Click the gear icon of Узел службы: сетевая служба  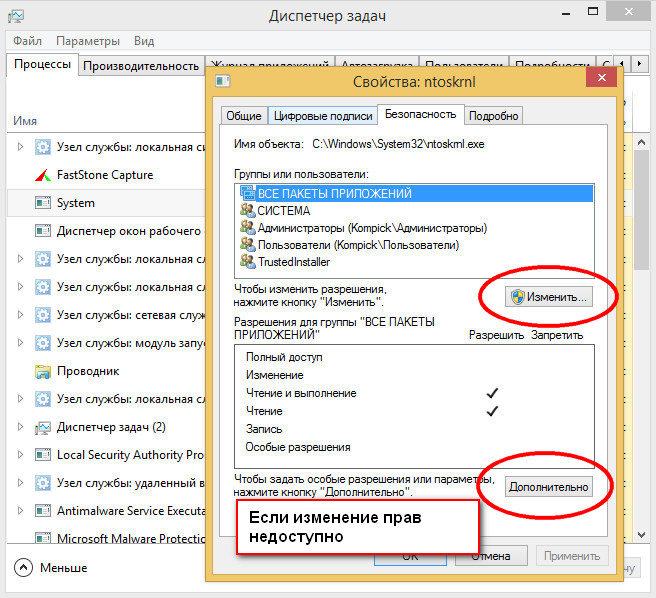click(43, 315)
